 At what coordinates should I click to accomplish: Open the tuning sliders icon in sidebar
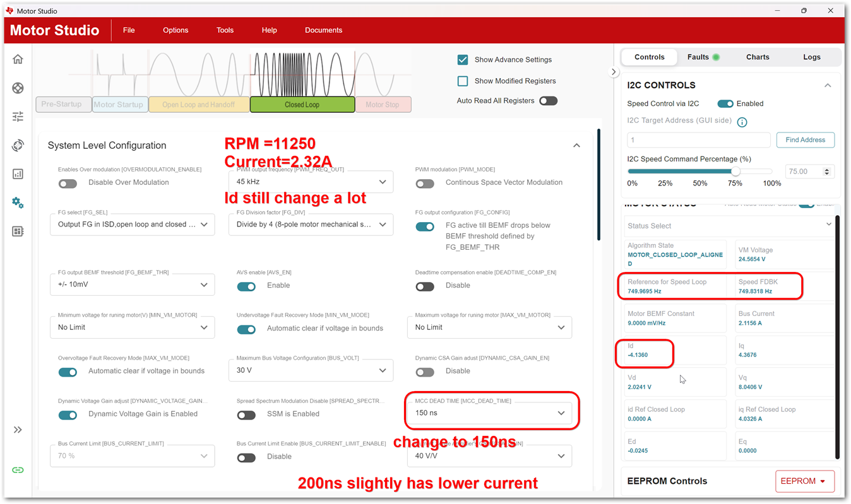click(18, 117)
